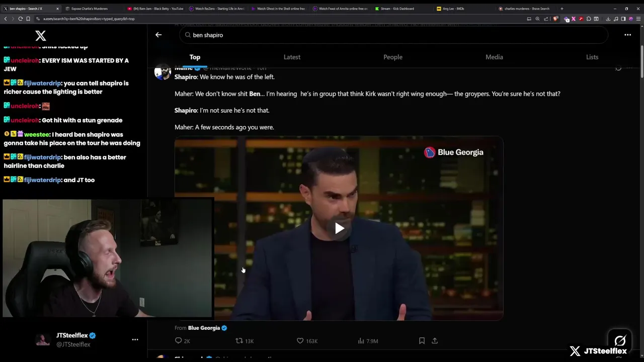The width and height of the screenshot is (644, 362).
Task: Click the search box containing ben shapiro
Action: (x=393, y=35)
